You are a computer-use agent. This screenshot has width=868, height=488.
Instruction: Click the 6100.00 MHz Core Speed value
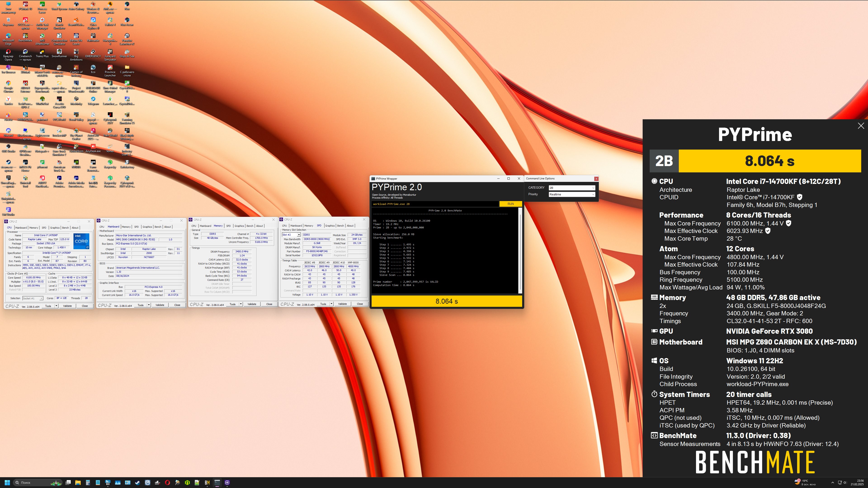pyautogui.click(x=33, y=277)
